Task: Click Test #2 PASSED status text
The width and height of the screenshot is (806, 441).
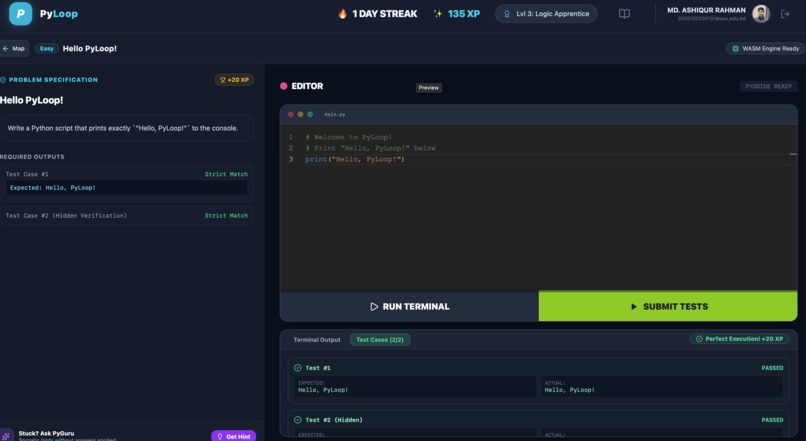Action: point(772,420)
